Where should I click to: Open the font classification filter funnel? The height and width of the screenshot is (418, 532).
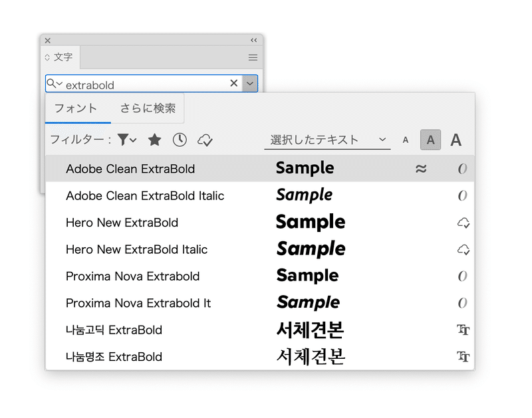click(127, 140)
